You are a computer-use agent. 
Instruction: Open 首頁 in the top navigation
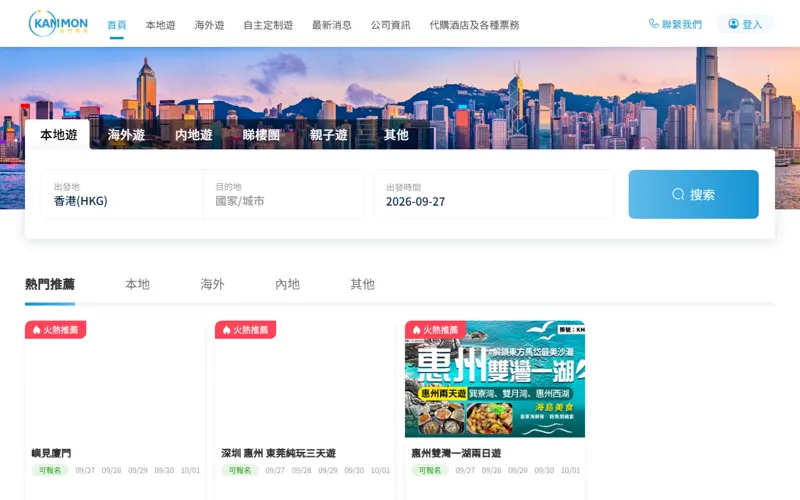click(x=116, y=25)
